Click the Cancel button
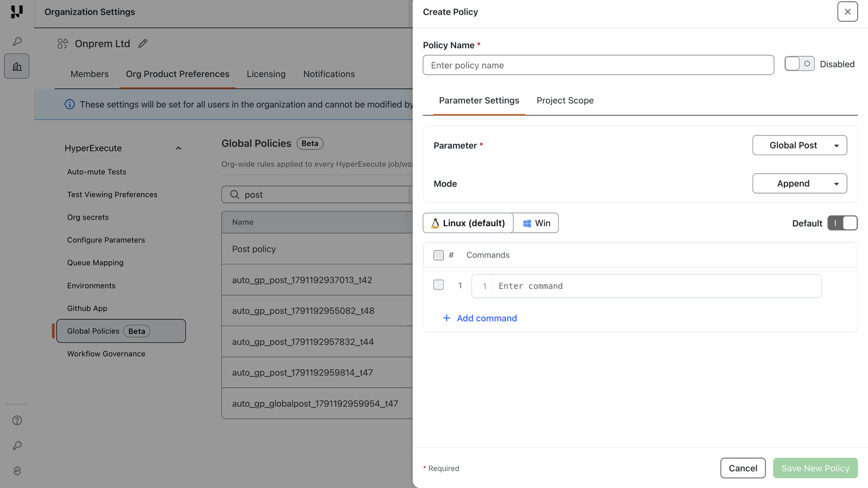 pos(743,468)
